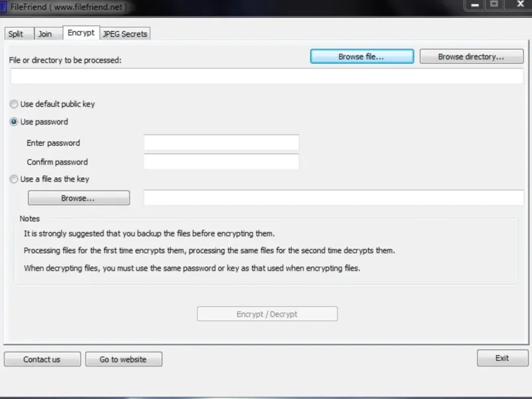532x399 pixels.
Task: Focus the key file path field
Action: point(334,198)
